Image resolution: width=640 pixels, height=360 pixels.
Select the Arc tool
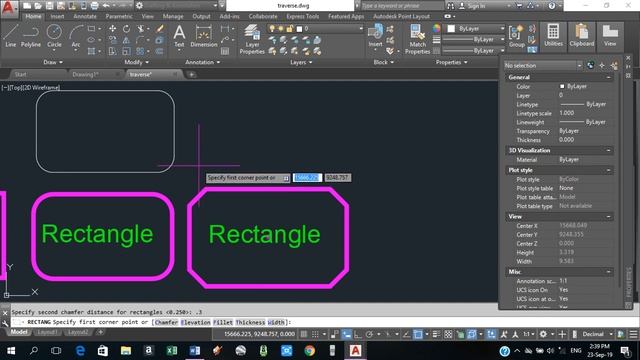pyautogui.click(x=76, y=36)
